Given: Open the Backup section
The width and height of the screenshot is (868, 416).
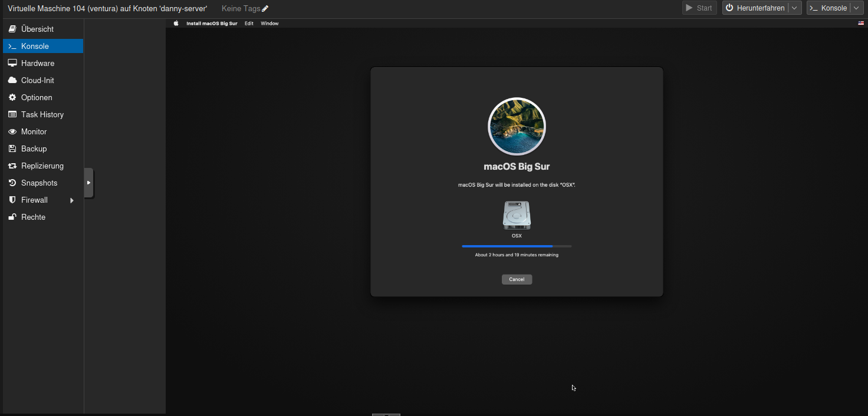Looking at the screenshot, I should (43, 148).
